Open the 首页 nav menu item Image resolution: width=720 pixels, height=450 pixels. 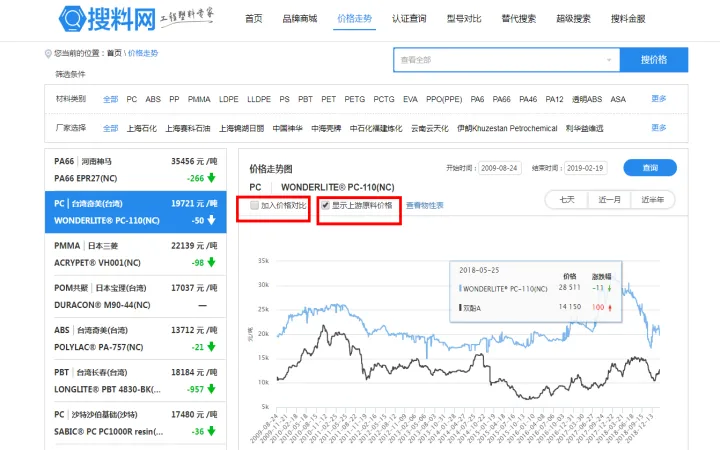(x=253, y=19)
